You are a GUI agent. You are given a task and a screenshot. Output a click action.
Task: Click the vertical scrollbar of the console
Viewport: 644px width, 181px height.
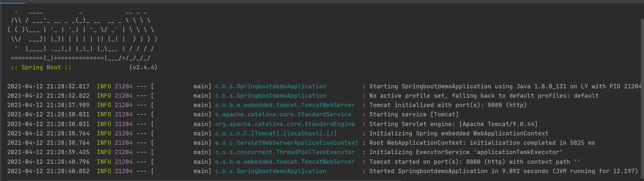(642, 99)
